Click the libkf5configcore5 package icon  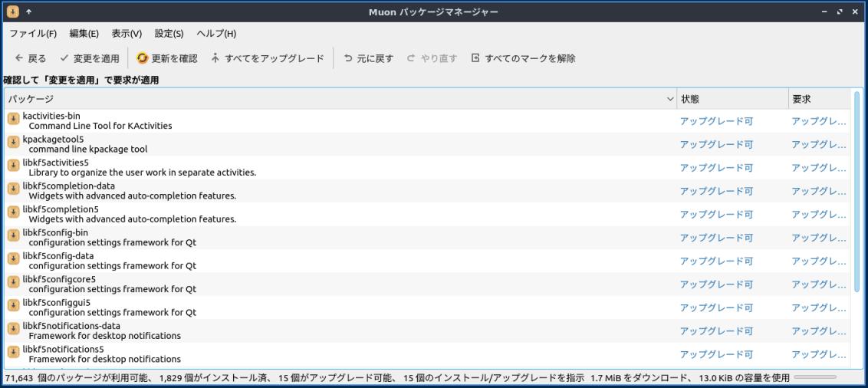(x=13, y=281)
